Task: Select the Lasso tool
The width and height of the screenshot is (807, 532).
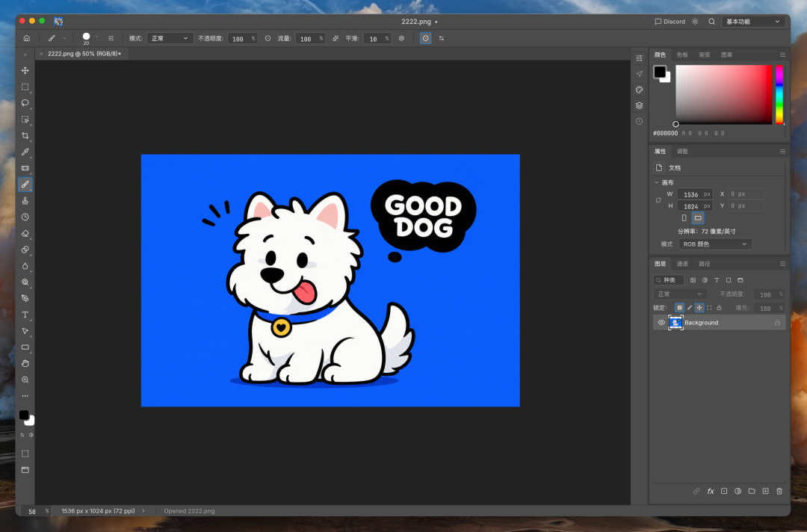Action: [25, 103]
